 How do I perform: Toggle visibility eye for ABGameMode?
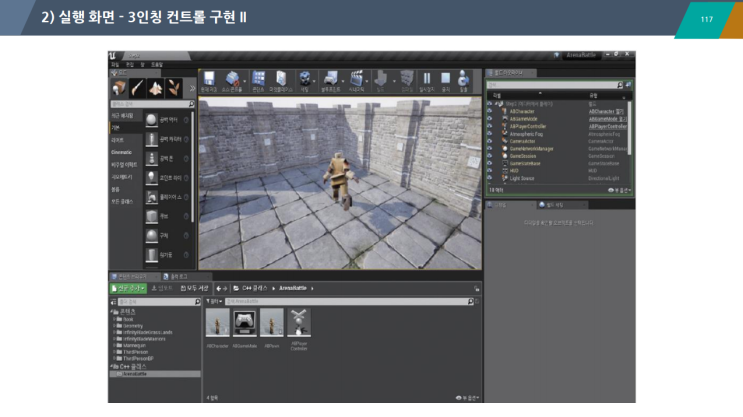[490, 119]
